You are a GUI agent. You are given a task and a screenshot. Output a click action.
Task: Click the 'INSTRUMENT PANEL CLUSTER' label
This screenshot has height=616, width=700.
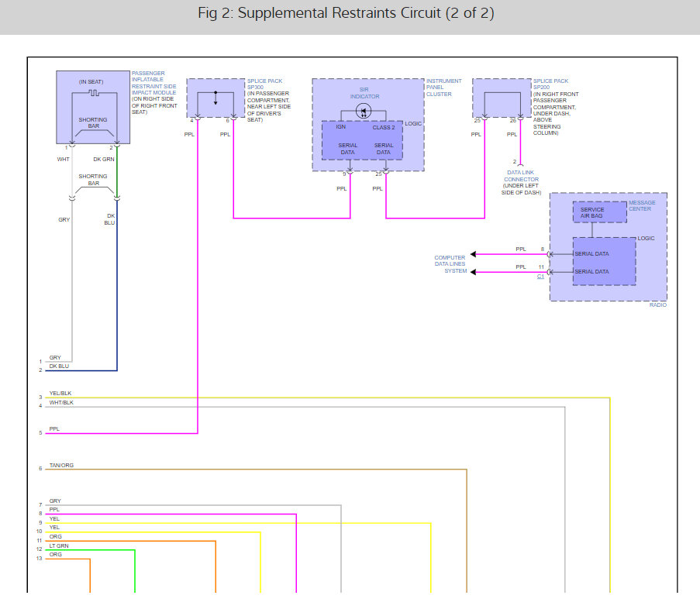pos(443,88)
